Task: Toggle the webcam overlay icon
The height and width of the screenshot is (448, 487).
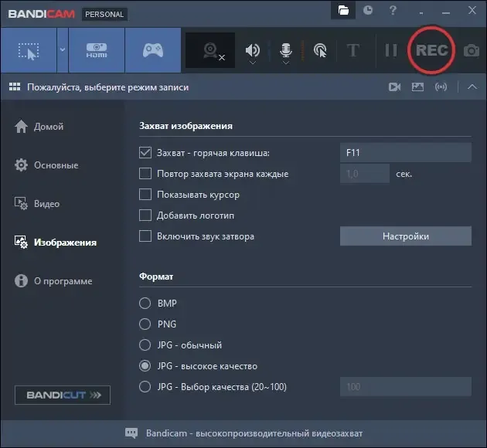Action: click(210, 50)
